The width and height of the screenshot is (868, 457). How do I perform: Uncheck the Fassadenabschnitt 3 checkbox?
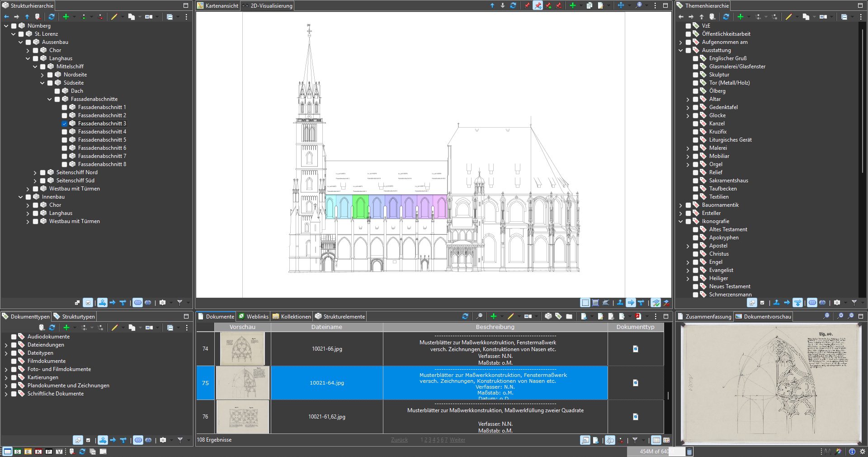(65, 124)
